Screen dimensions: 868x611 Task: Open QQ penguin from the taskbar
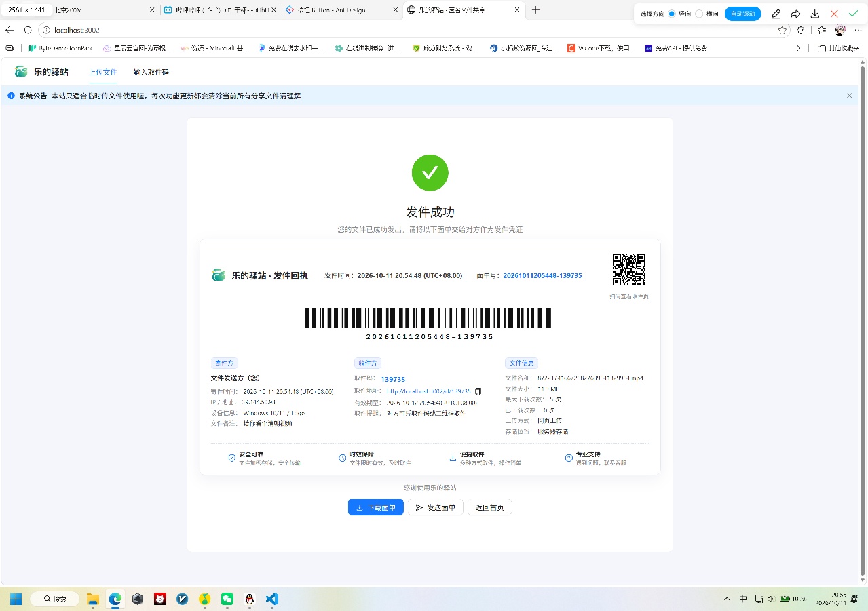tap(250, 599)
